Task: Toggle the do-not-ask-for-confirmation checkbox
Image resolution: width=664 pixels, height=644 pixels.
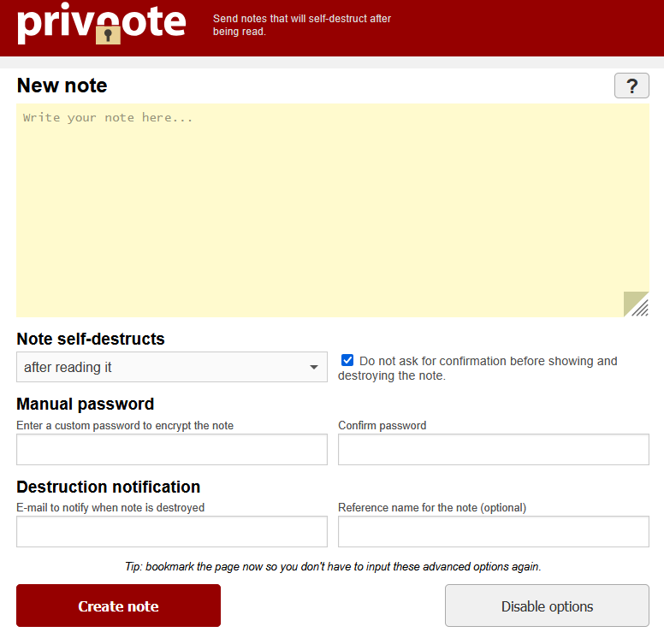Action: (347, 361)
